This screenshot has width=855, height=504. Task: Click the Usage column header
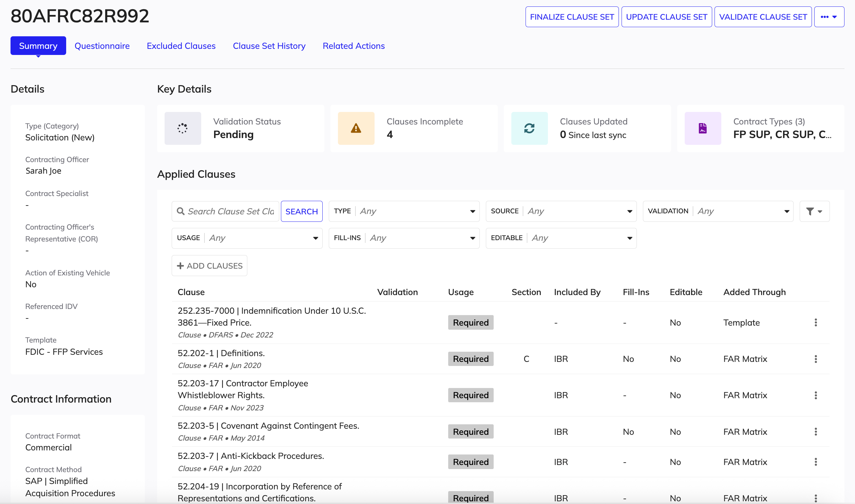click(461, 292)
